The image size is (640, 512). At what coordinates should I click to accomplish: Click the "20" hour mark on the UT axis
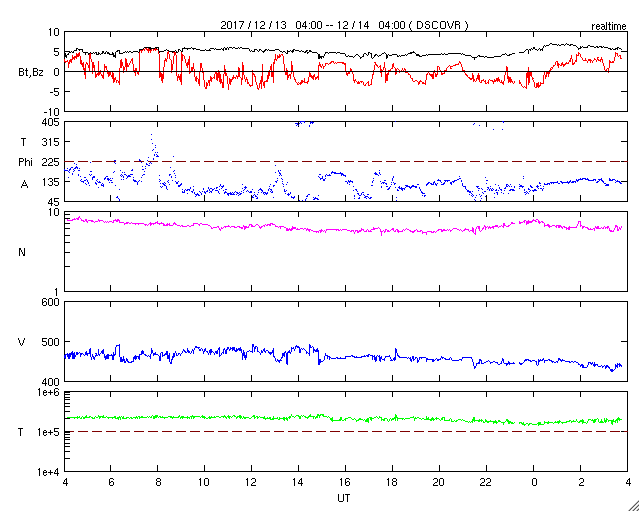pos(439,482)
